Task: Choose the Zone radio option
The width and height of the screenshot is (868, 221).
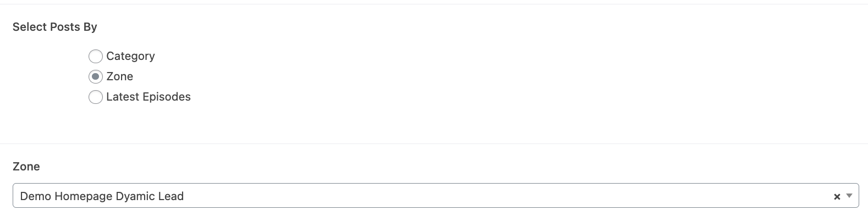Action: 96,76
